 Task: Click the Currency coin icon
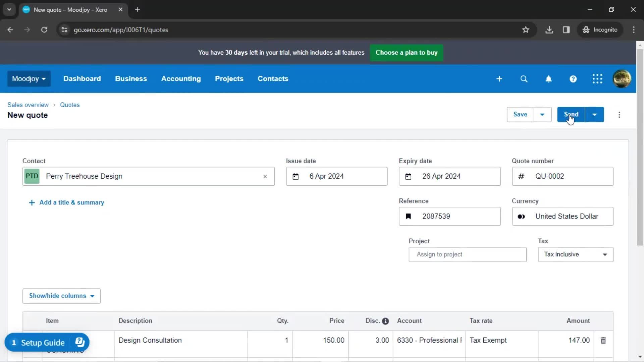(x=521, y=217)
